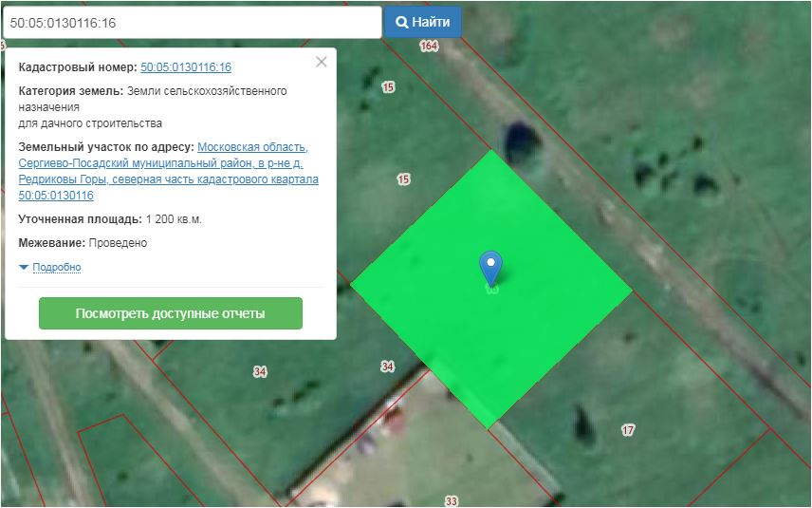The width and height of the screenshot is (812, 508).
Task: Click parcel label 33 on the map
Action: coord(452,500)
